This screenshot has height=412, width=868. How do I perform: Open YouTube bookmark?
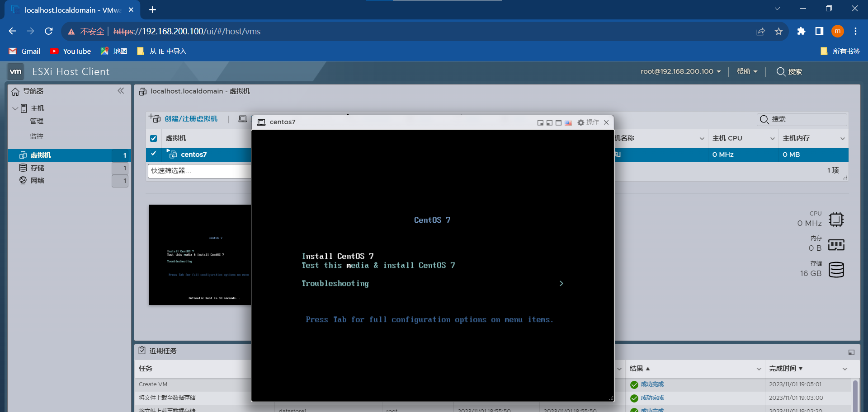pyautogui.click(x=71, y=51)
